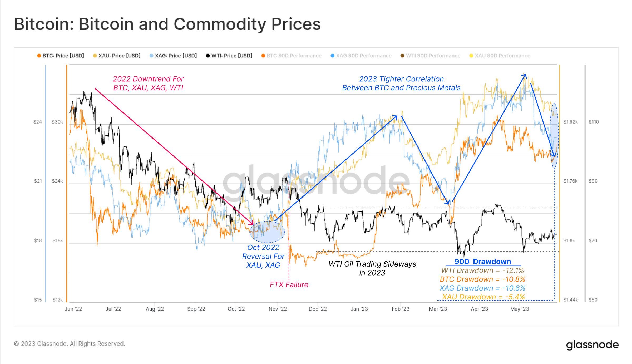Click the 2022 Downtrend annotation text

coord(148,83)
